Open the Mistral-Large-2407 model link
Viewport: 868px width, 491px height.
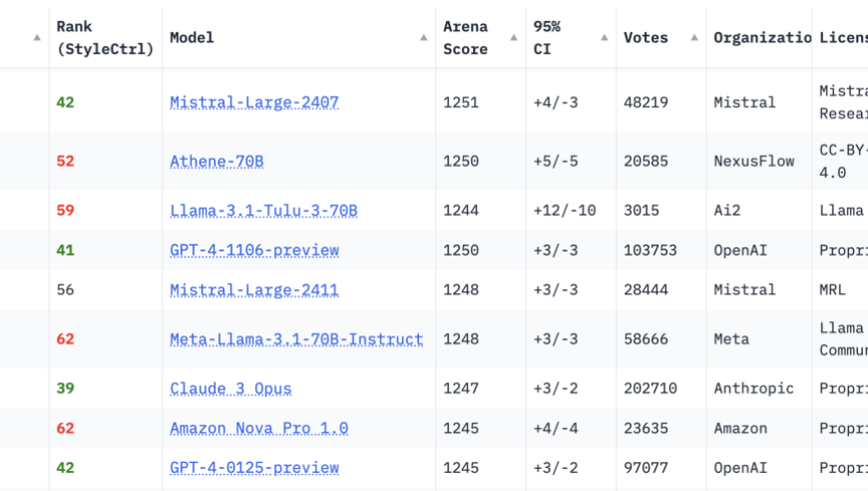click(x=254, y=103)
